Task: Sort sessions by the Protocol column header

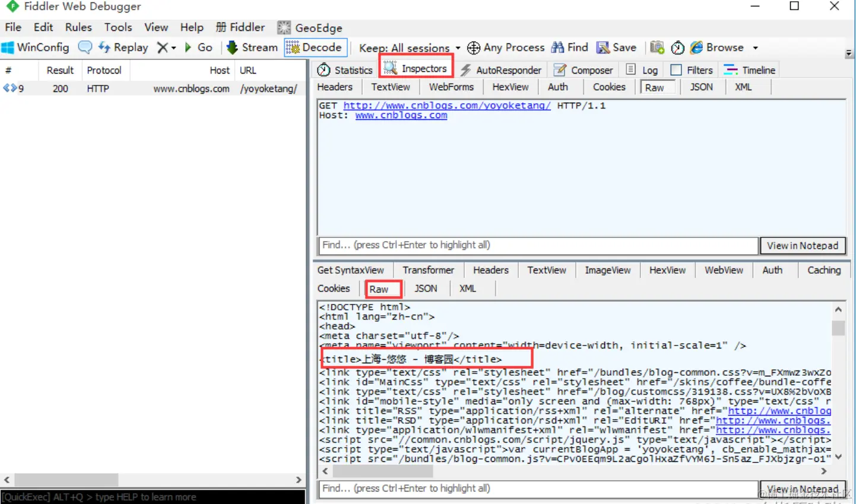Action: pyautogui.click(x=104, y=70)
